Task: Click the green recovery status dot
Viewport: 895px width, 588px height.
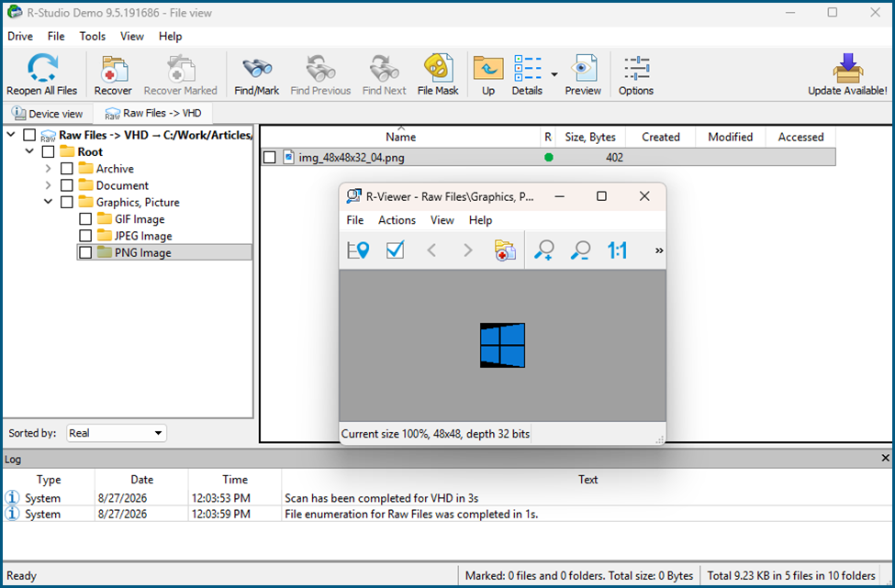Action: [549, 158]
